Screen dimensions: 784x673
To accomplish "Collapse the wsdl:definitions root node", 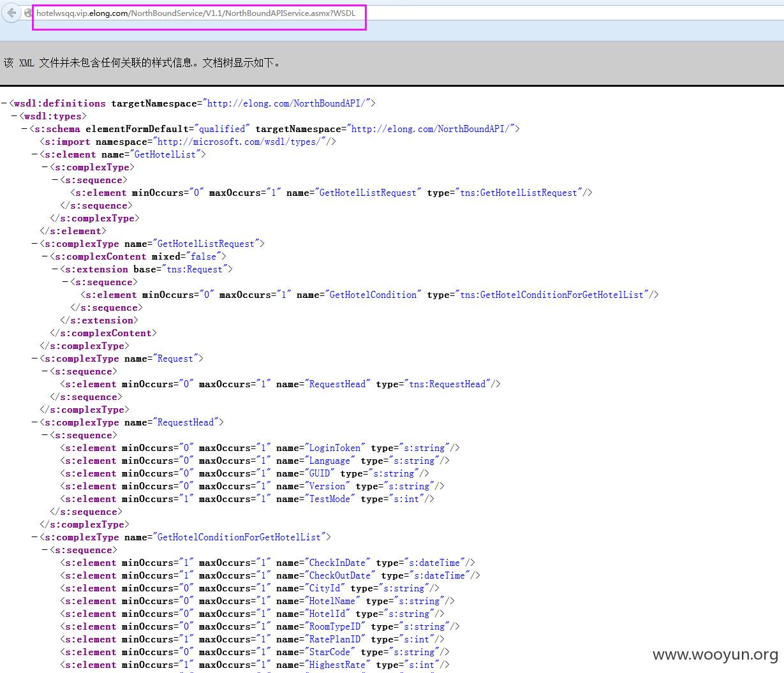I will (4, 103).
